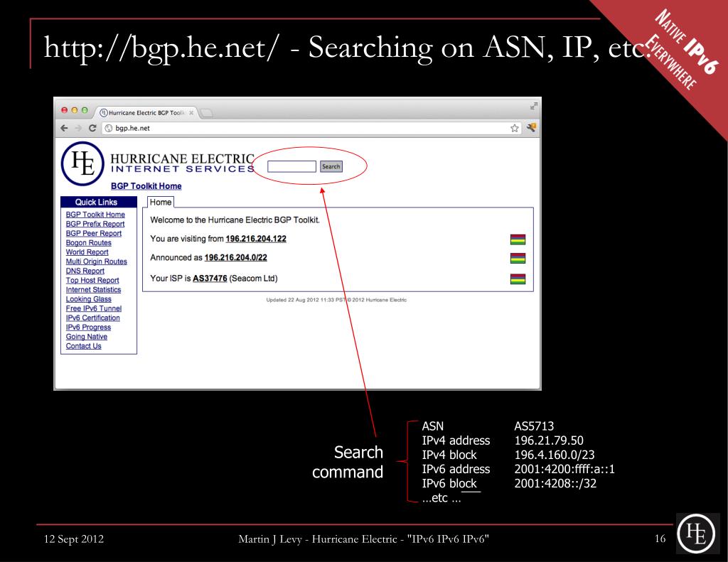Select the Home tab on the page
The width and height of the screenshot is (728, 562).
point(161,202)
